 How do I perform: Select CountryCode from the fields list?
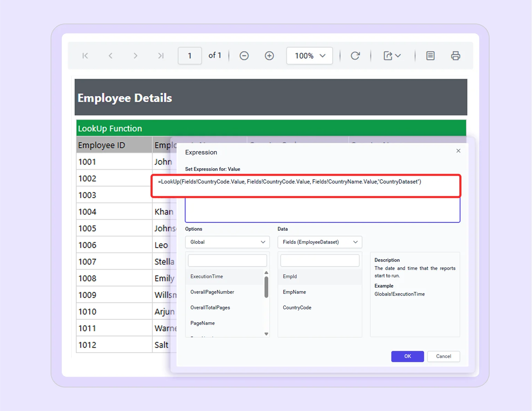(297, 307)
